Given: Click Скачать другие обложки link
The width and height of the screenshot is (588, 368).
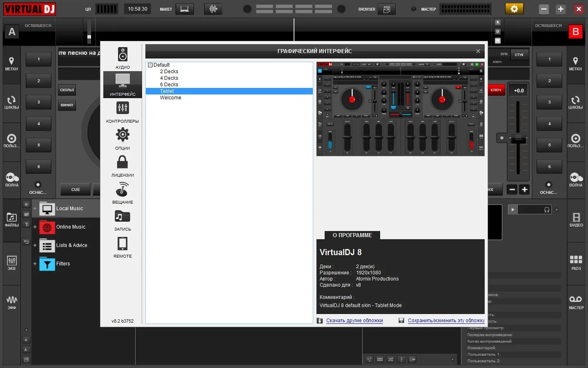Looking at the screenshot, I should click(x=354, y=321).
